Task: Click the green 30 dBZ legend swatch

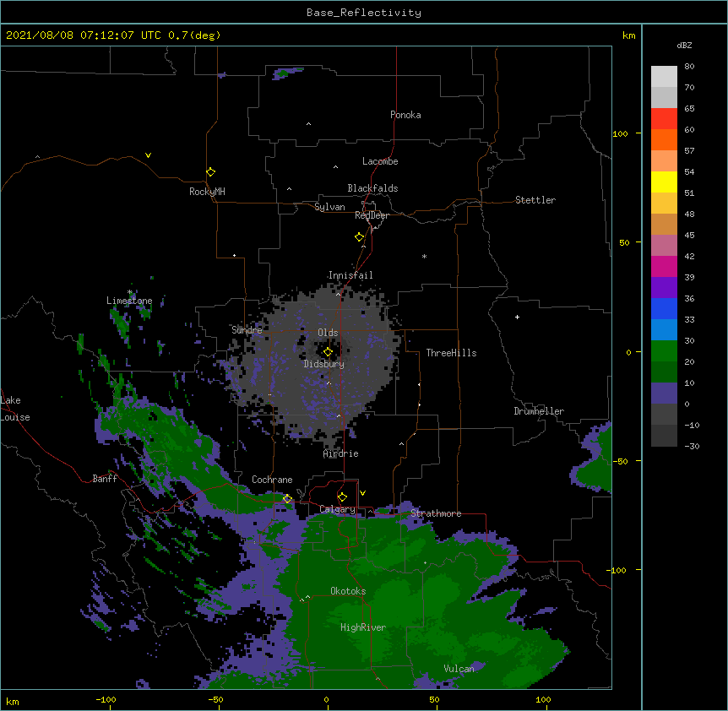Action: pyautogui.click(x=664, y=351)
